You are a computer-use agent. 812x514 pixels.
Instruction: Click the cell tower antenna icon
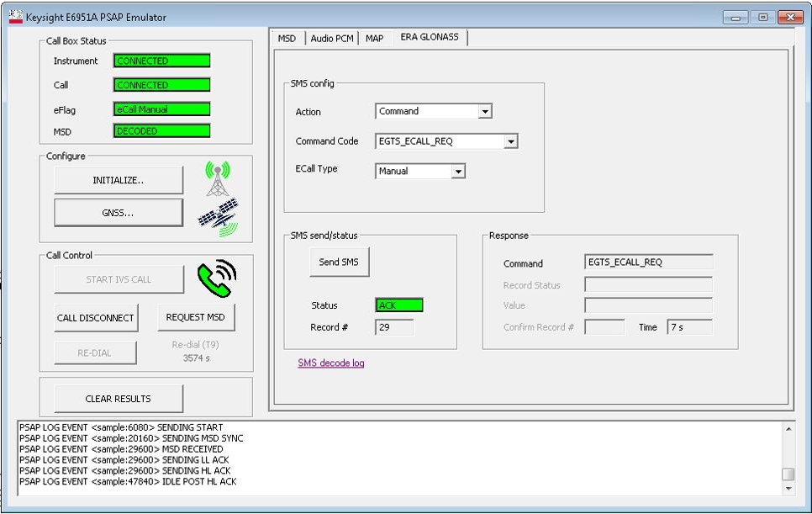click(x=218, y=178)
